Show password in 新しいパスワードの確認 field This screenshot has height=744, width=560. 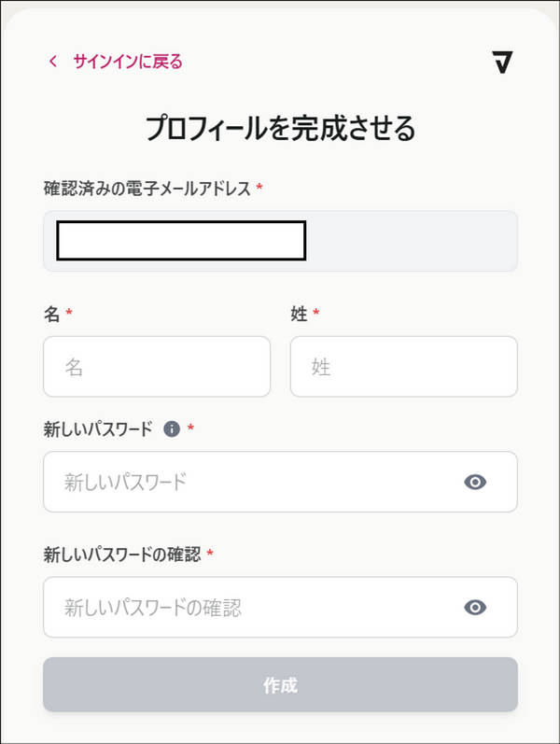point(475,608)
